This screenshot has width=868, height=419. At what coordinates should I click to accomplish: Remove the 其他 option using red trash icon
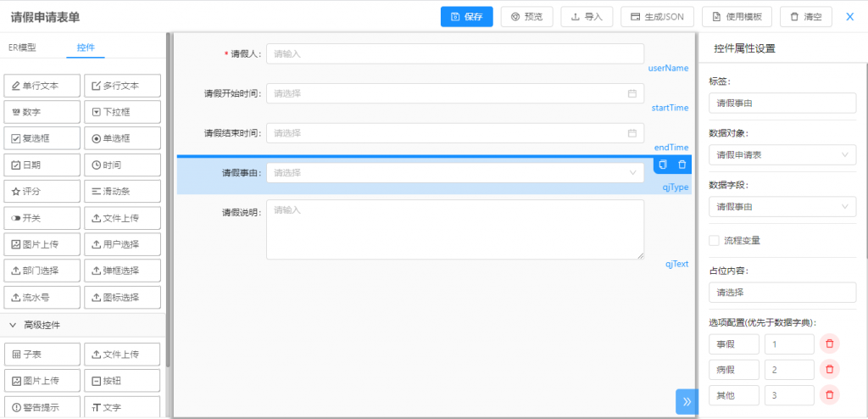(x=830, y=394)
